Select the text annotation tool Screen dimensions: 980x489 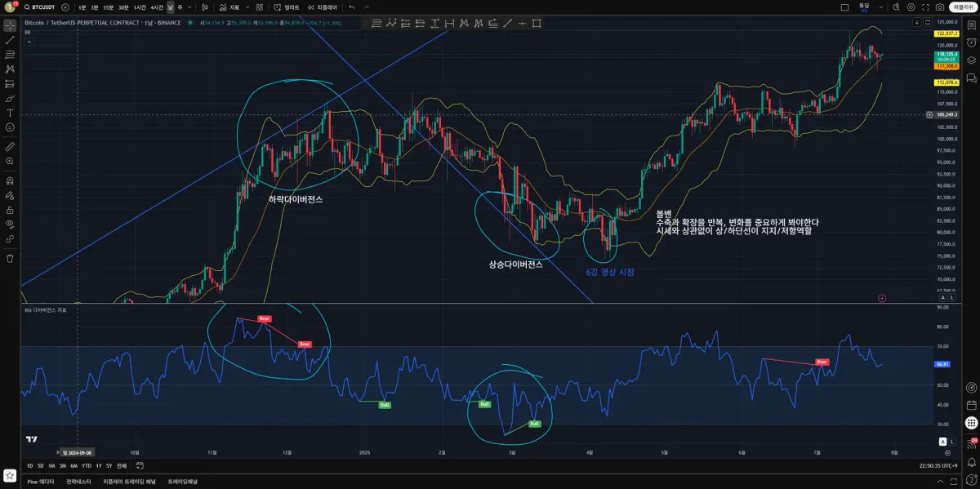[x=10, y=113]
